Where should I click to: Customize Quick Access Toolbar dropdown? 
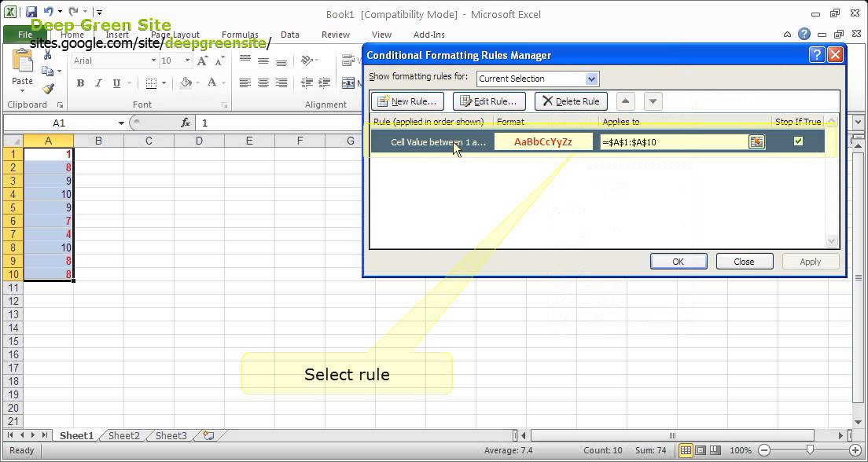[98, 12]
